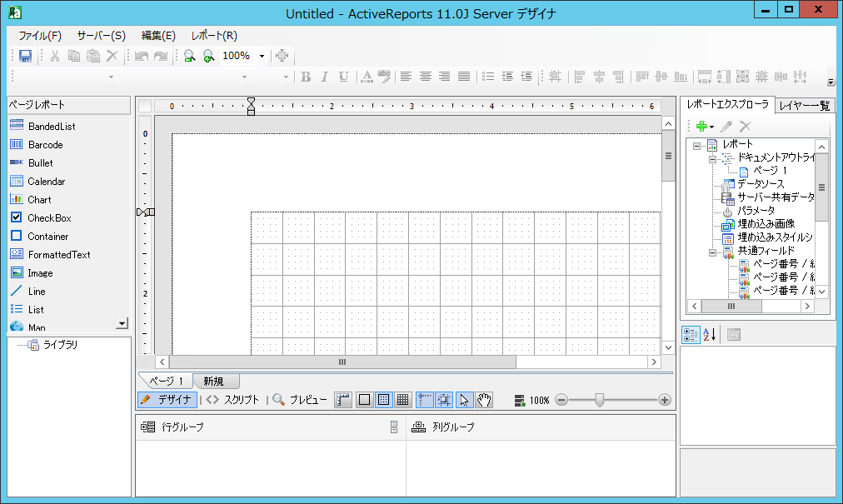Image resolution: width=843 pixels, height=504 pixels.
Task: Open the ファイル(F) menu
Action: (39, 36)
